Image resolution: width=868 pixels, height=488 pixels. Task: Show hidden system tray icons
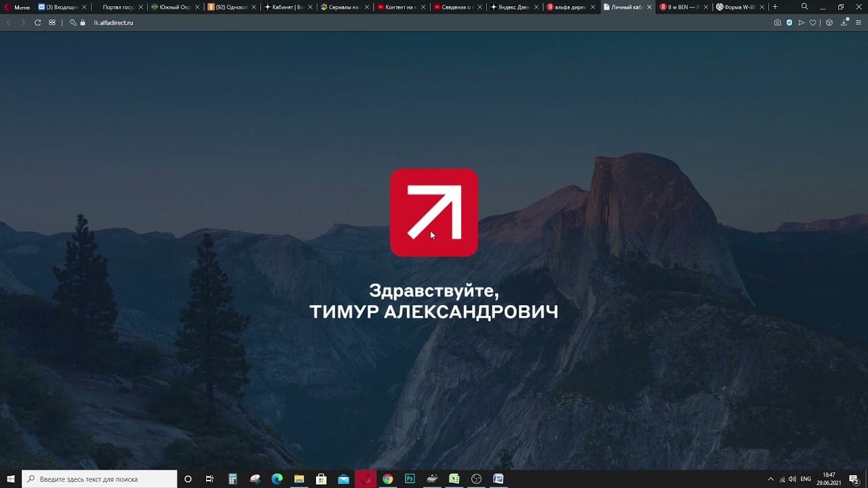tap(770, 479)
